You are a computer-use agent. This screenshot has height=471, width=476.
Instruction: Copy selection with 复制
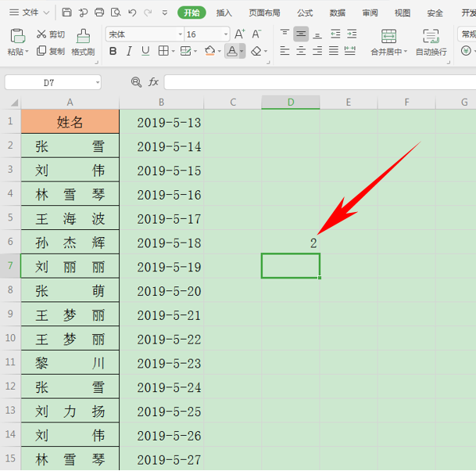(51, 51)
